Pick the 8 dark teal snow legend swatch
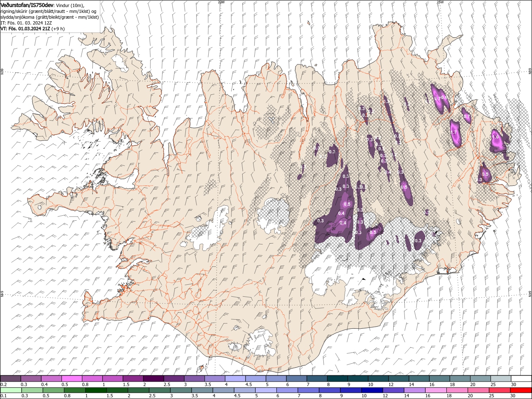Image resolution: width=532 pixels, height=399 pixels. coord(337,379)
